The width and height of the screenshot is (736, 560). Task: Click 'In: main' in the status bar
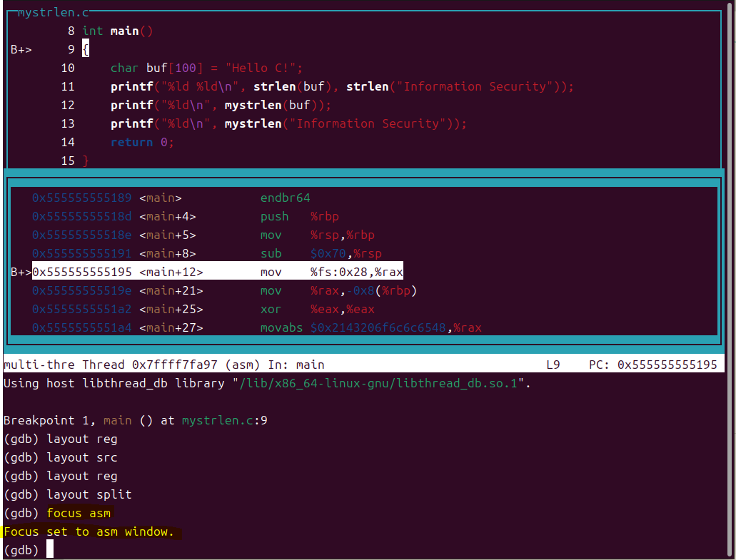coord(296,365)
